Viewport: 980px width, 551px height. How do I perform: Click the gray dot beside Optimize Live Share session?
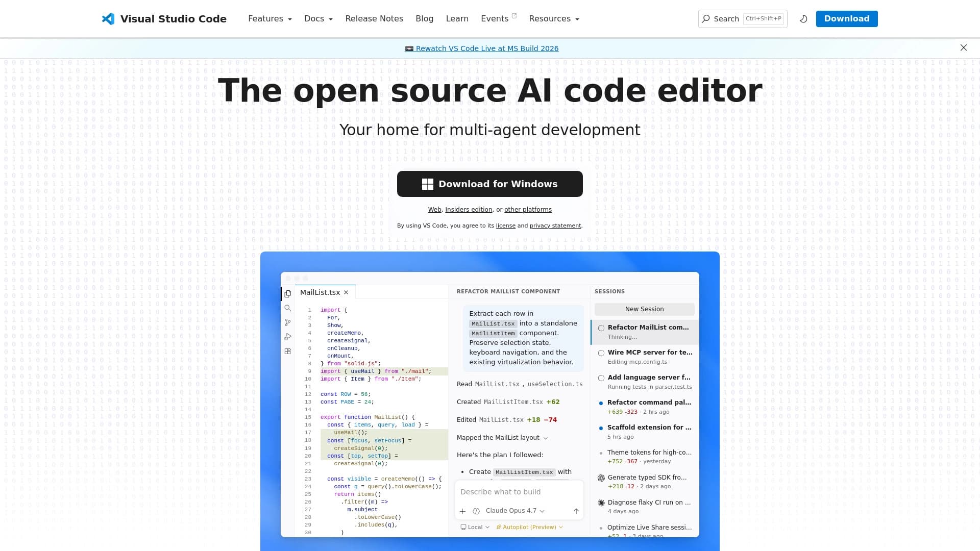(601, 528)
